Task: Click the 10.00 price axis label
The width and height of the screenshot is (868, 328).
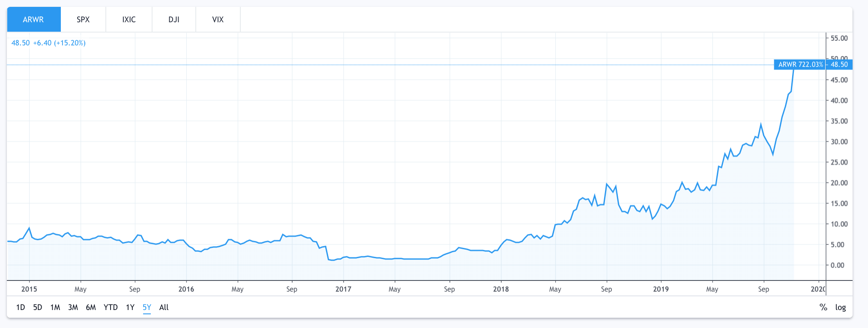Action: [x=839, y=224]
